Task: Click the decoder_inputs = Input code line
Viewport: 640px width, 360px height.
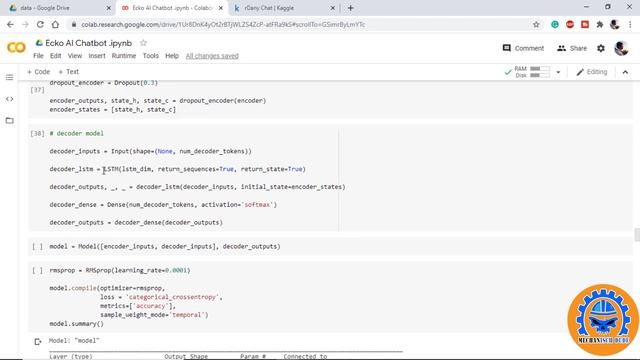Action: (151, 151)
